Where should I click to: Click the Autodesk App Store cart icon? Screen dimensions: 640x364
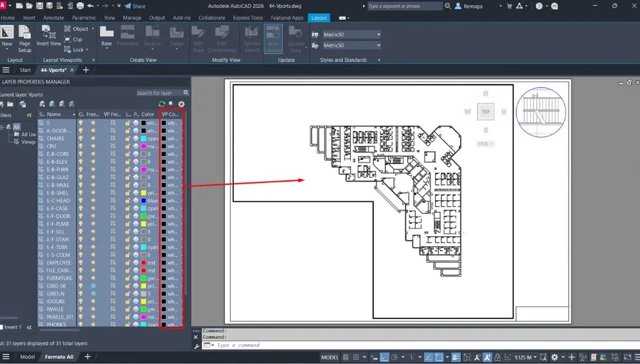tap(509, 6)
